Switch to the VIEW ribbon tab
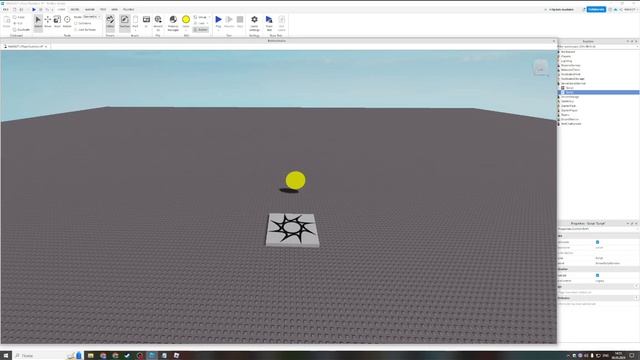The image size is (640, 360). pyautogui.click(x=115, y=9)
